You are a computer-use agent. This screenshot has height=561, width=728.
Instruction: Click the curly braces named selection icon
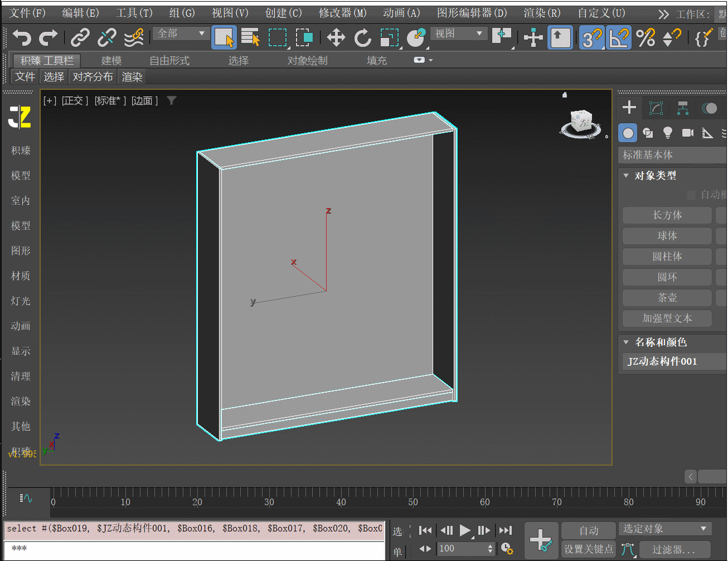(703, 37)
